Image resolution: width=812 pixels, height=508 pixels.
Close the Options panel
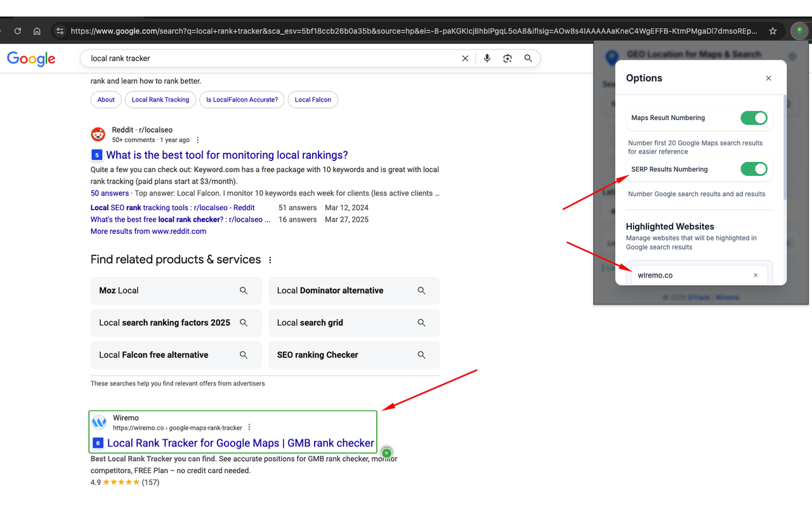(x=768, y=77)
